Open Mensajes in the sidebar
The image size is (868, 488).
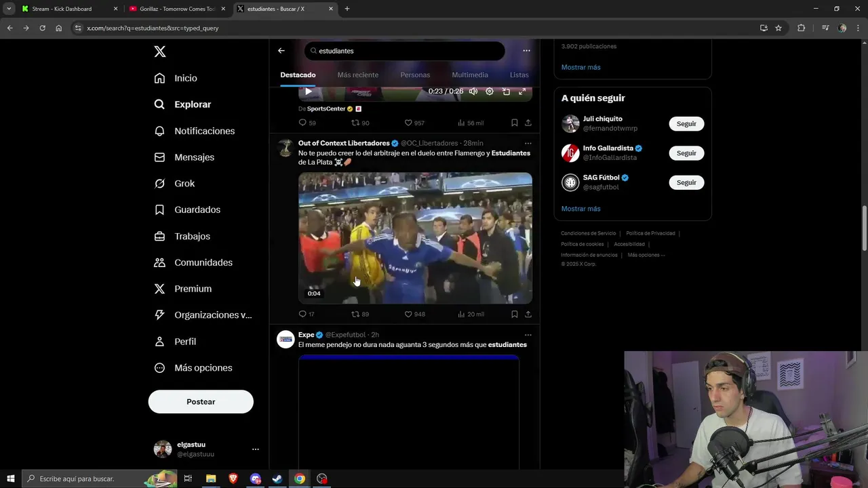[x=184, y=157]
